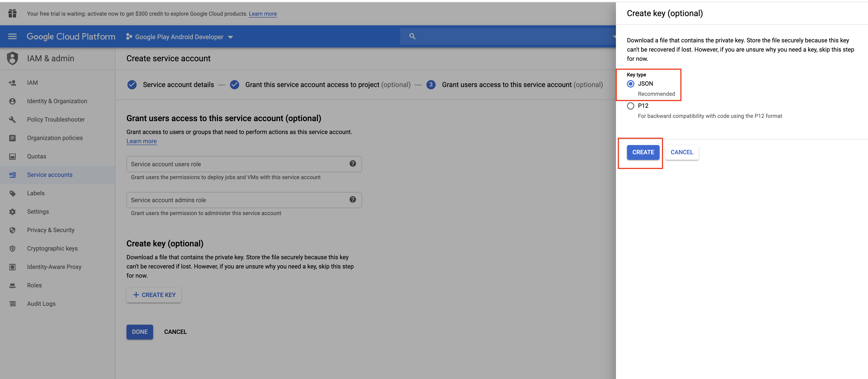This screenshot has height=379, width=868.
Task: Click the IAM add-person icon
Action: pos(12,83)
